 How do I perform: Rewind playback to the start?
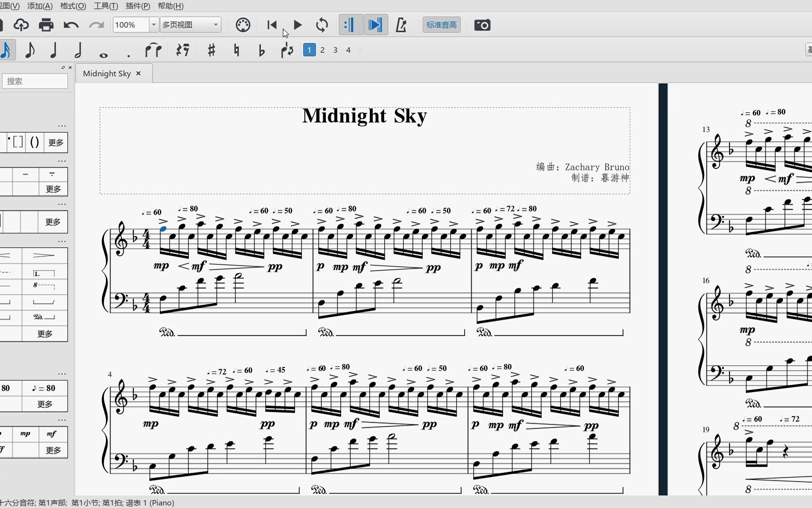[272, 24]
